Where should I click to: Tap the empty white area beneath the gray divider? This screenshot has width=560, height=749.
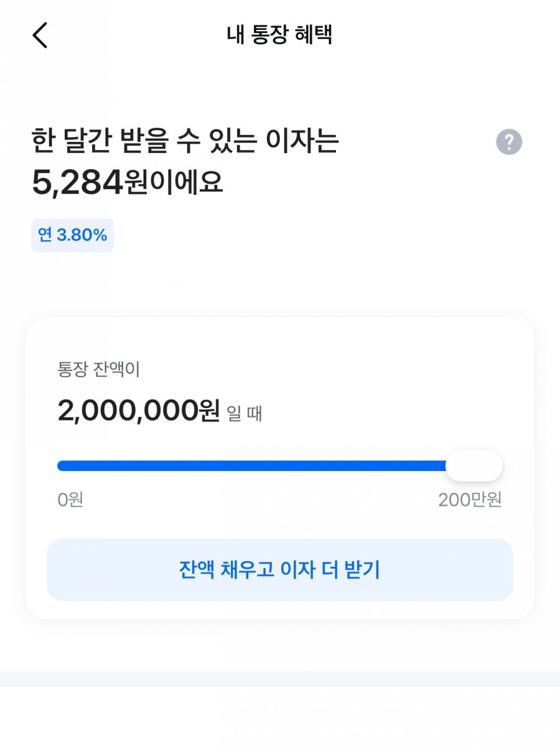click(280, 718)
